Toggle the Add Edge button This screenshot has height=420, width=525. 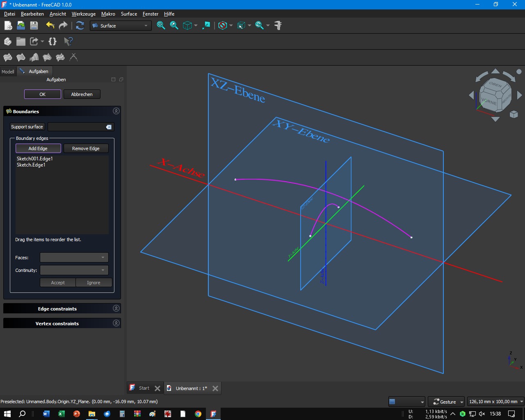(x=38, y=148)
